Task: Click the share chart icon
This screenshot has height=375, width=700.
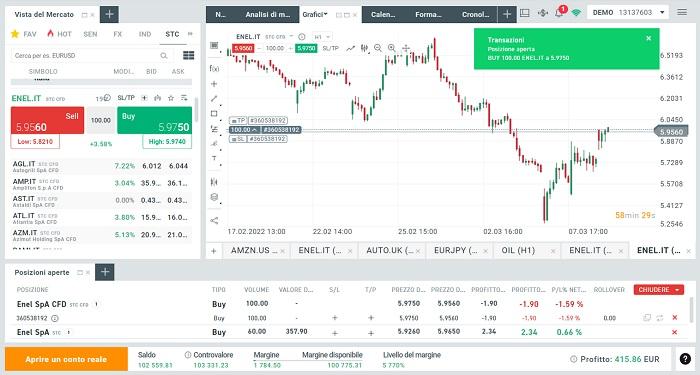Action: [214, 220]
